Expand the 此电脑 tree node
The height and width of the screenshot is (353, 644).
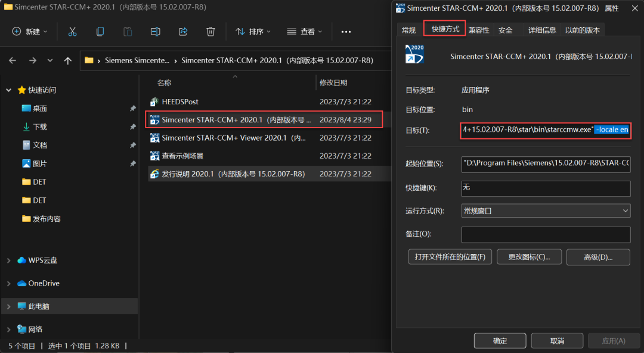(8, 306)
